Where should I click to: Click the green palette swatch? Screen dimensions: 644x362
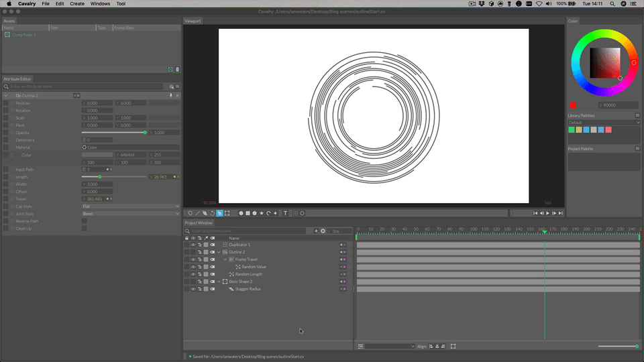tap(572, 129)
